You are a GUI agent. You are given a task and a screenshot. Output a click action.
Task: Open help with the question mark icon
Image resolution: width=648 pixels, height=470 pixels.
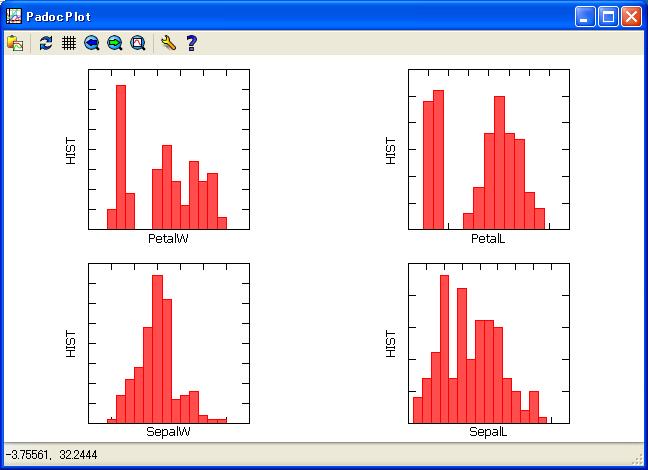(x=191, y=43)
